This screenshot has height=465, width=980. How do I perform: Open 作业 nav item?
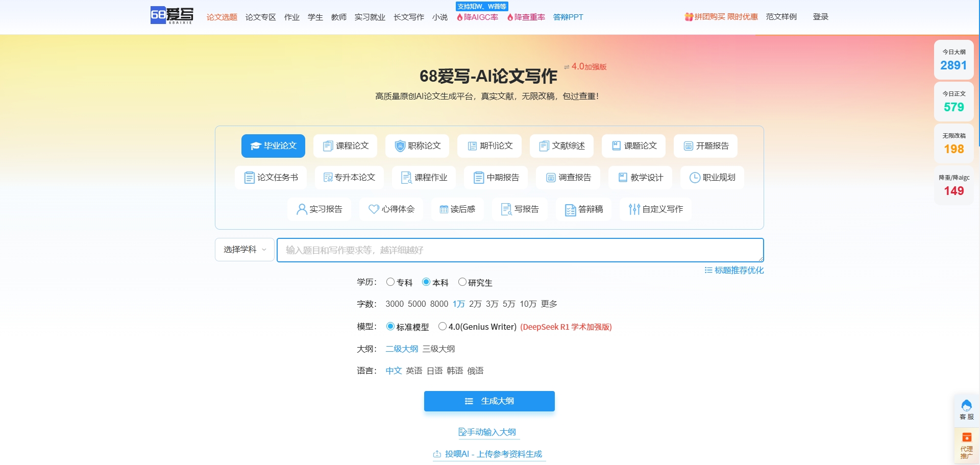(291, 17)
